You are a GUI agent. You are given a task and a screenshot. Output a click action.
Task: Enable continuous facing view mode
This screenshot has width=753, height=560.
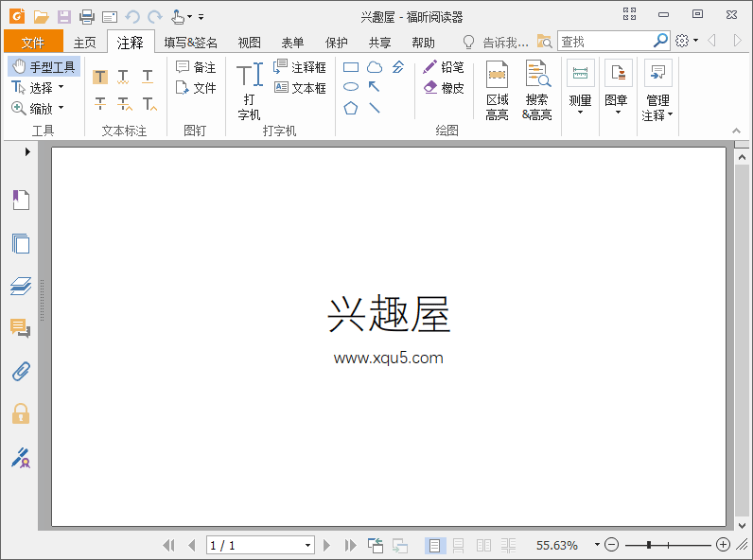click(x=508, y=545)
